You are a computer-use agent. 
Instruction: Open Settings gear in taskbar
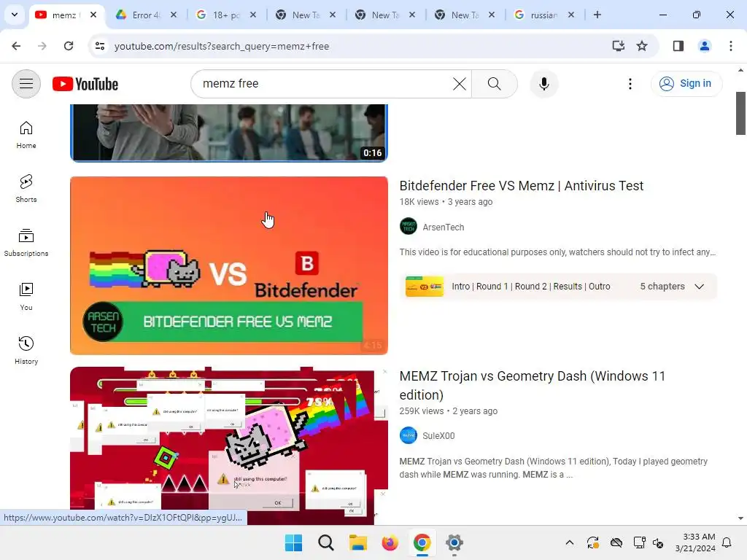(454, 542)
